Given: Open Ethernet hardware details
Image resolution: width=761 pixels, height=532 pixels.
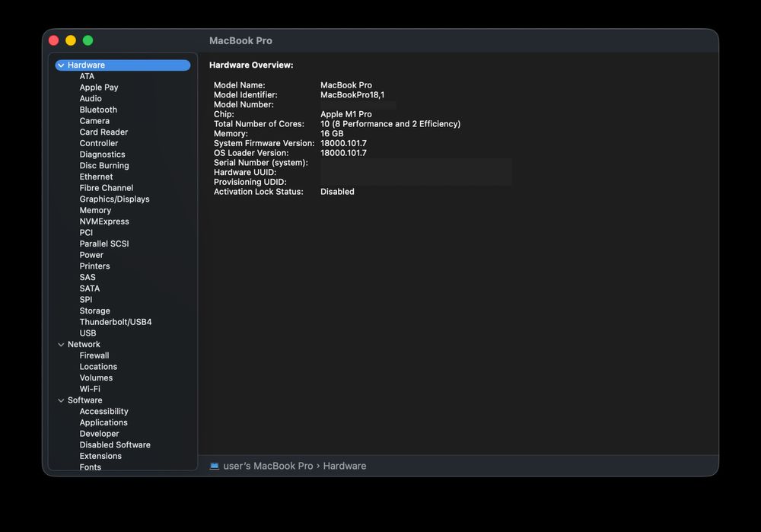Looking at the screenshot, I should 96,177.
